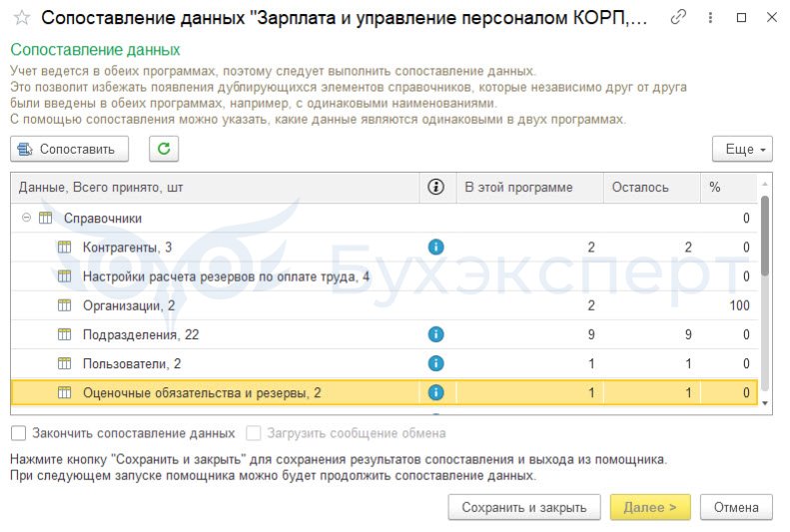Click the 100 percent value for Организации

click(x=739, y=305)
